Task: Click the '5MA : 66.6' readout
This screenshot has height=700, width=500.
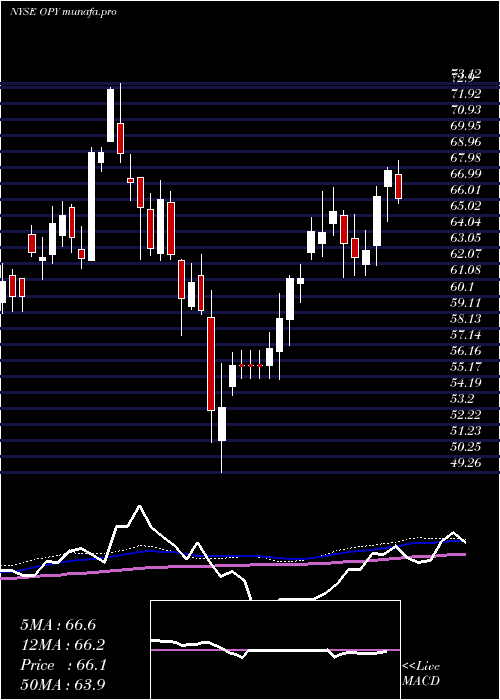Action: click(x=58, y=625)
